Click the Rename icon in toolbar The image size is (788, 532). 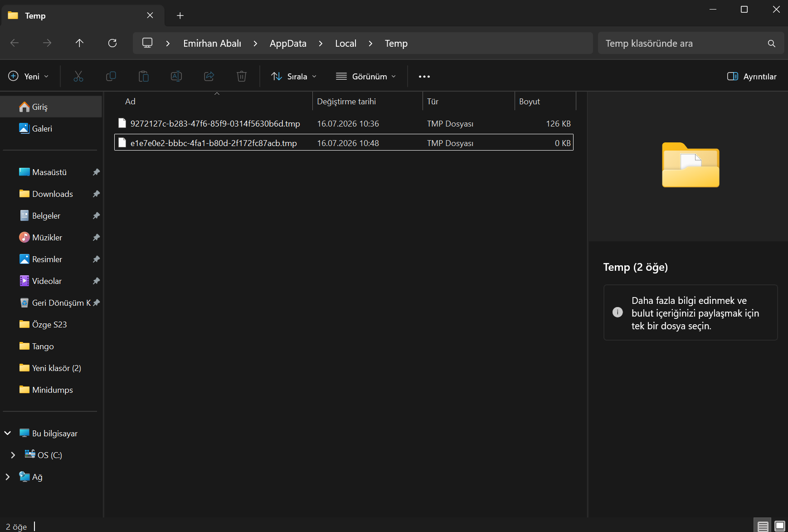176,76
